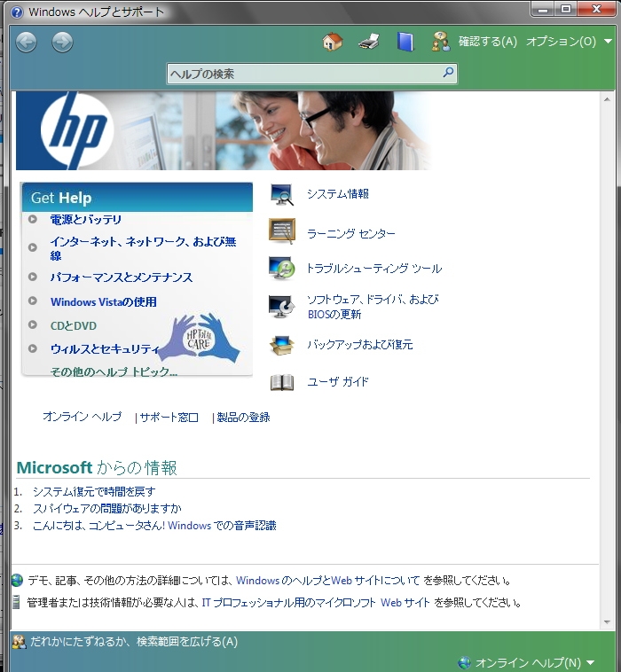Go to Help home via house icon
The height and width of the screenshot is (672, 621).
coord(333,42)
